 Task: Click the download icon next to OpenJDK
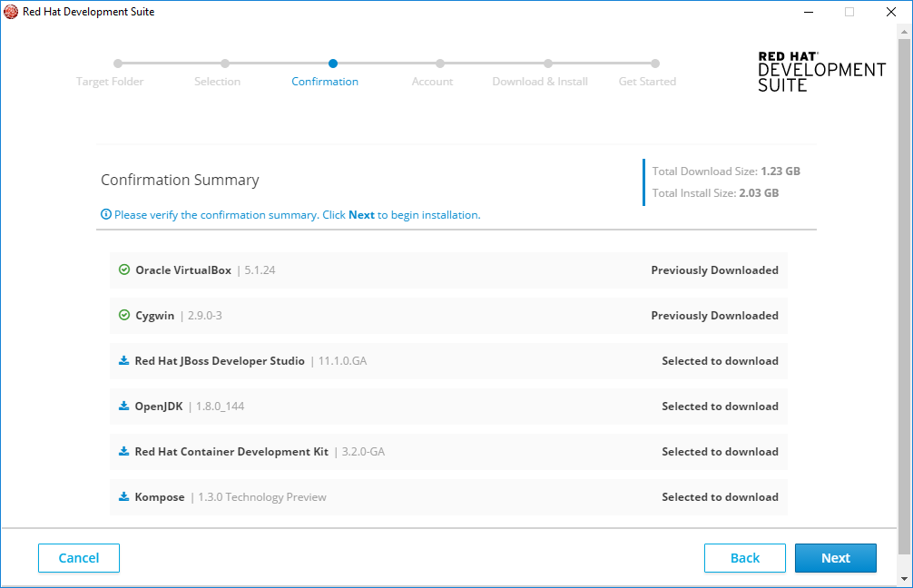pyautogui.click(x=124, y=406)
